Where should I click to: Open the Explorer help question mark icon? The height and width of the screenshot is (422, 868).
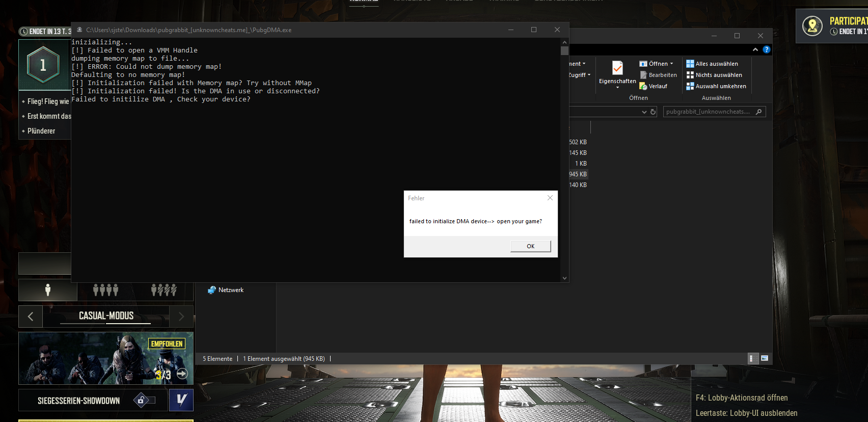coord(766,49)
